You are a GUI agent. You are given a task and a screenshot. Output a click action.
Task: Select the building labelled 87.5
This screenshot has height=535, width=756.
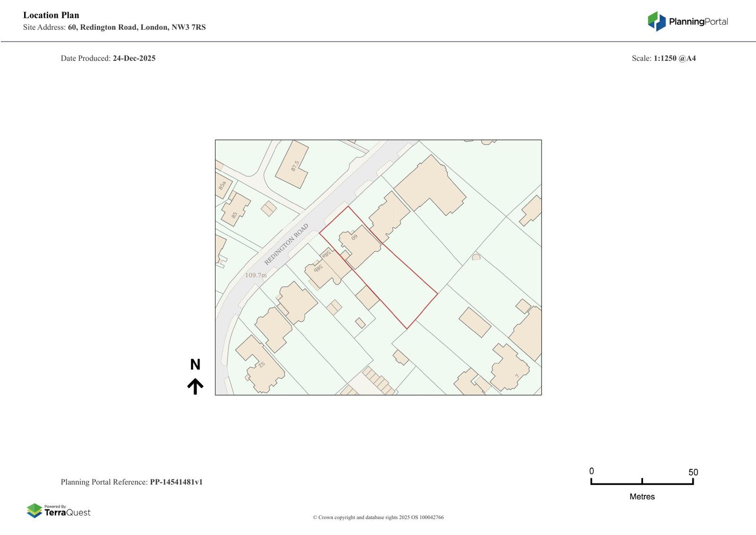pyautogui.click(x=292, y=165)
